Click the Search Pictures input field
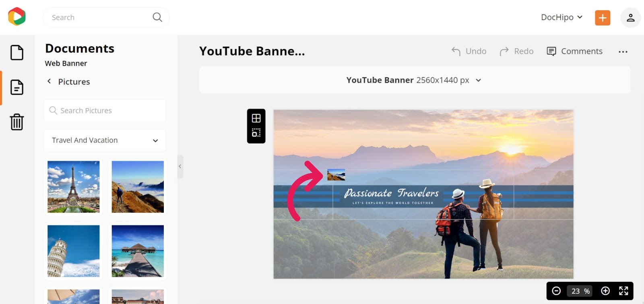 click(x=105, y=110)
